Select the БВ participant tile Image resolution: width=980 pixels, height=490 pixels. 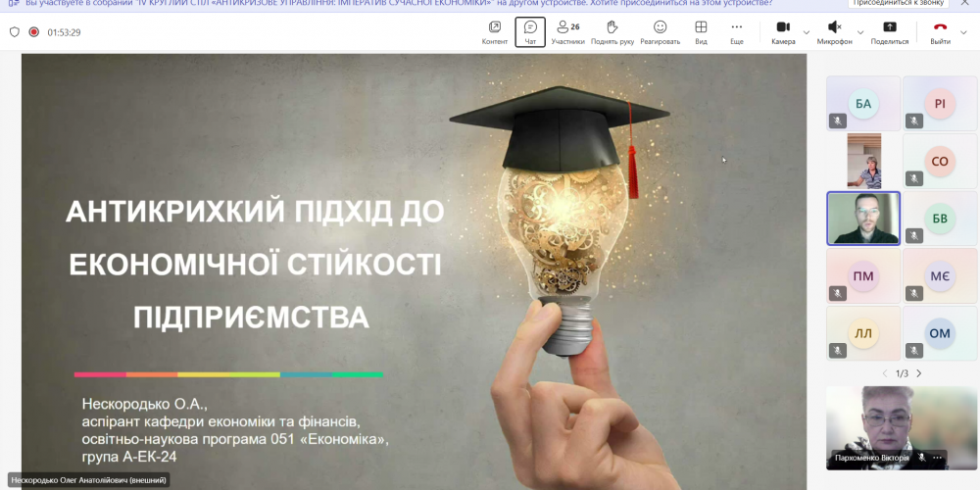[x=940, y=219]
